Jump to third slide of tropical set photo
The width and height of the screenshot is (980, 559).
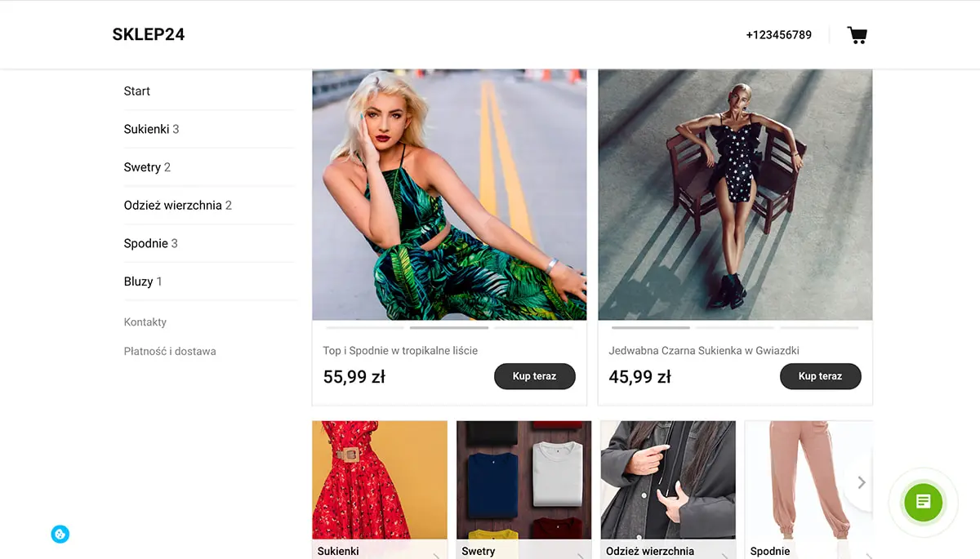[x=533, y=328]
